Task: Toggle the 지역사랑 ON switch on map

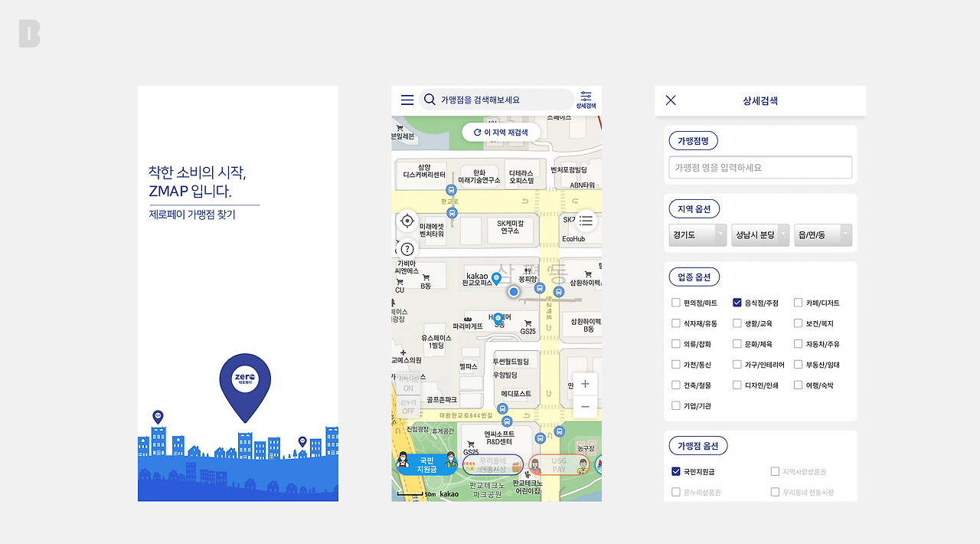Action: [x=408, y=383]
